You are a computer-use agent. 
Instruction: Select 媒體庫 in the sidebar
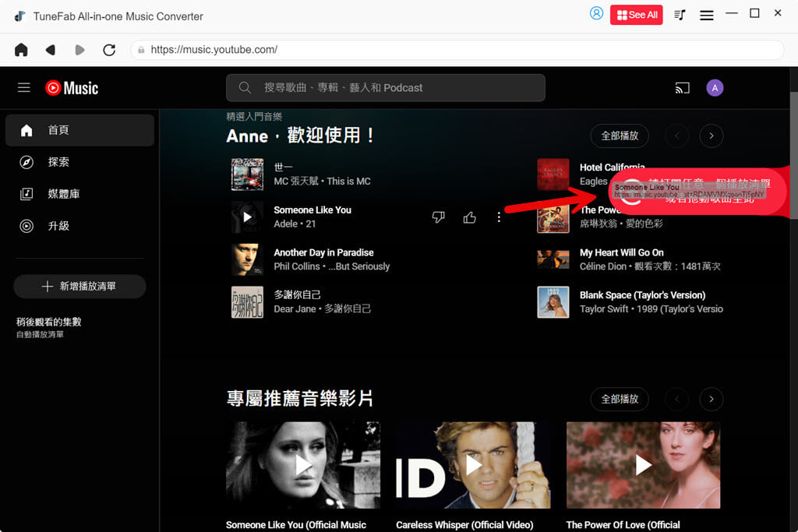click(x=79, y=194)
